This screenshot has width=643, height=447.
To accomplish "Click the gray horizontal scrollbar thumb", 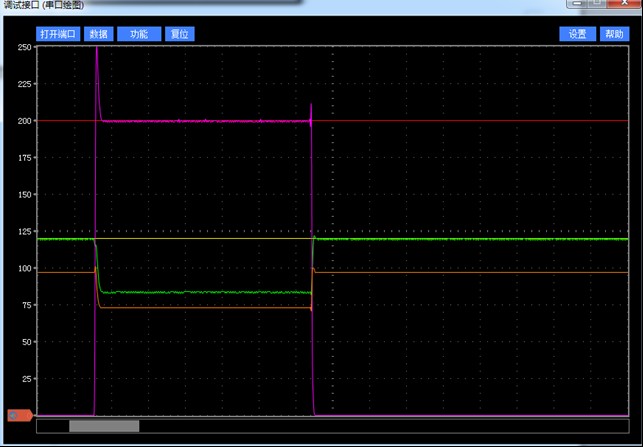I will (104, 426).
